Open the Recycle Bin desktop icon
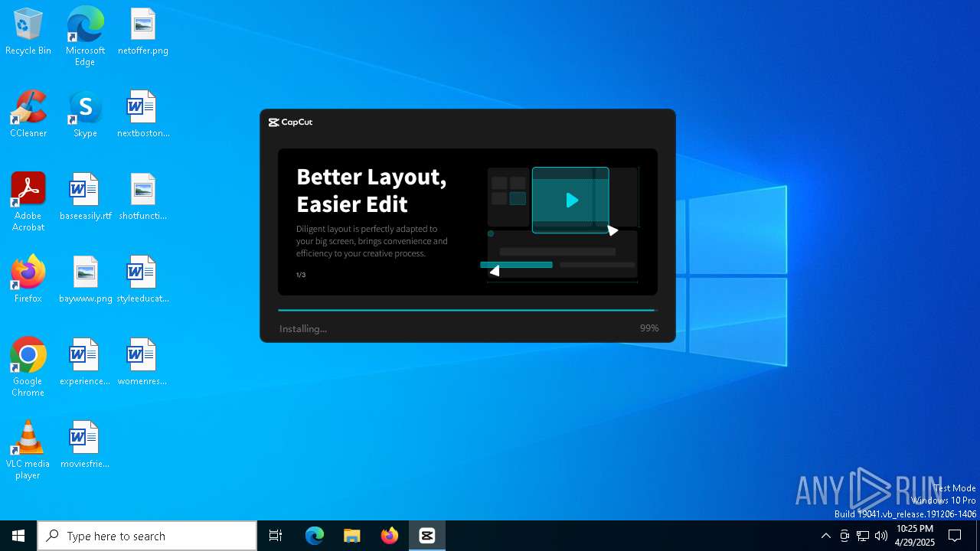Viewport: 980px width, 551px height. point(28,31)
